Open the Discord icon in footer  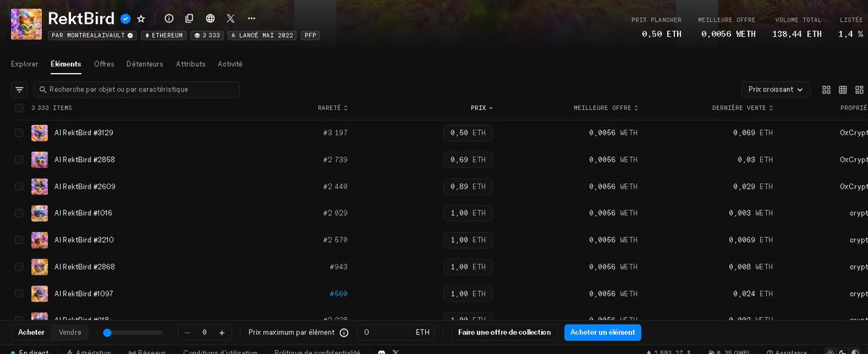tap(381, 352)
